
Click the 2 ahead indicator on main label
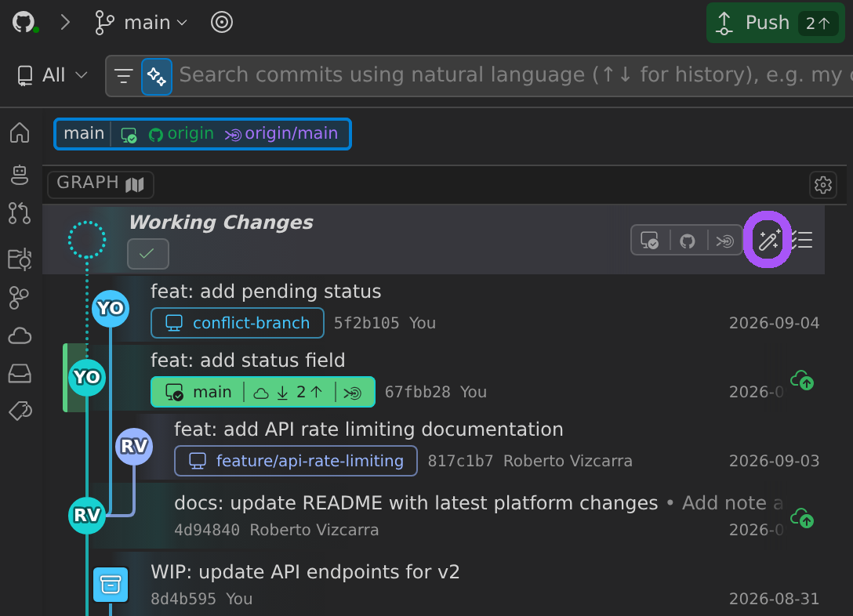click(309, 392)
